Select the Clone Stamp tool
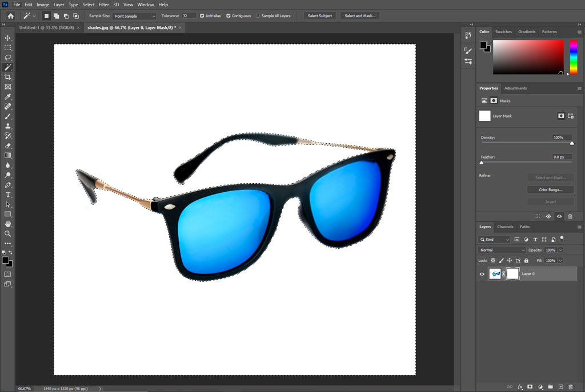 pos(7,126)
